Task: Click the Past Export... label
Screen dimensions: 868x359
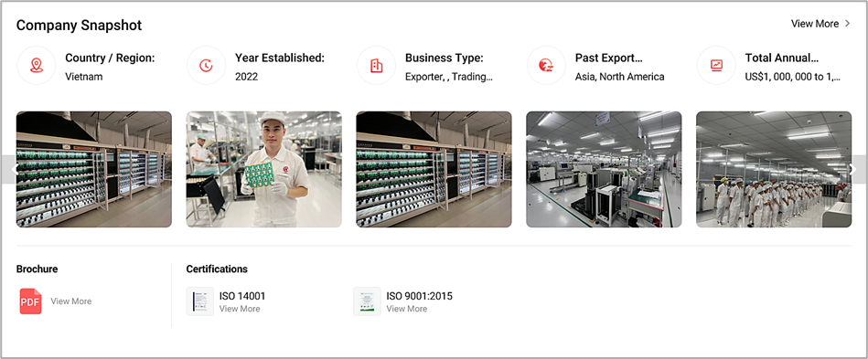Action: click(609, 58)
